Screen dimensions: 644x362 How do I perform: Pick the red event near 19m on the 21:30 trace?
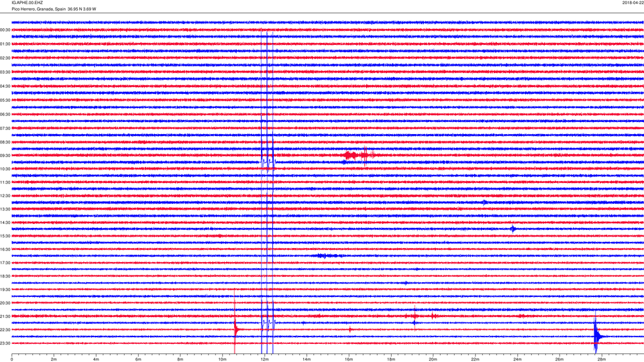coord(415,316)
